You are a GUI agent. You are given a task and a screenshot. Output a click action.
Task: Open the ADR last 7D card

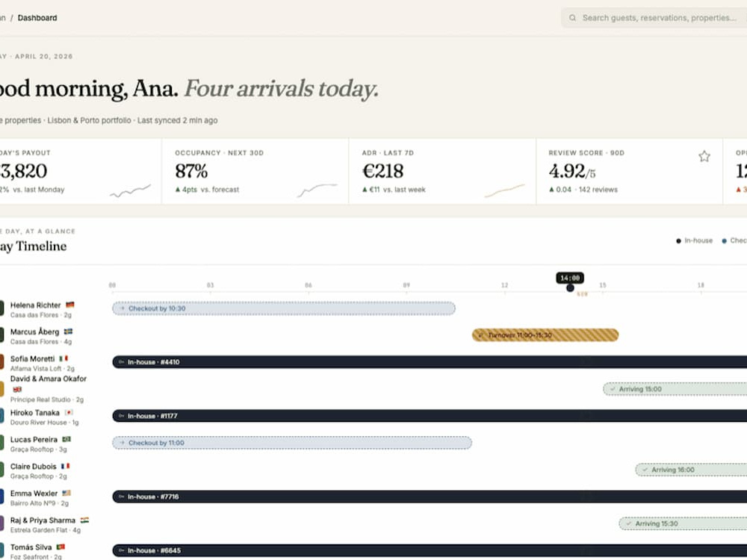(442, 172)
